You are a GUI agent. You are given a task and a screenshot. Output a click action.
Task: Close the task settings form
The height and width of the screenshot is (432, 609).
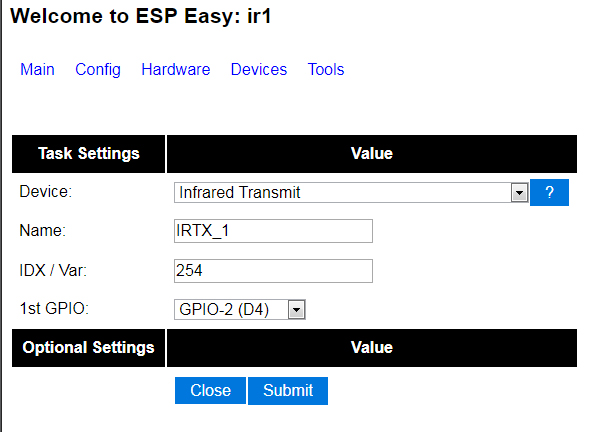(210, 390)
